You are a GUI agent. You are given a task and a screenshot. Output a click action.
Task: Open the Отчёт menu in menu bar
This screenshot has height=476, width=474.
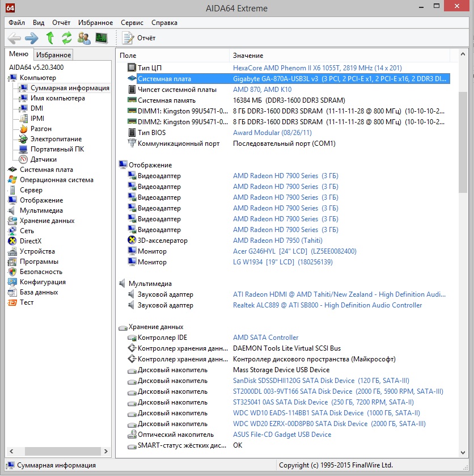[x=61, y=23]
